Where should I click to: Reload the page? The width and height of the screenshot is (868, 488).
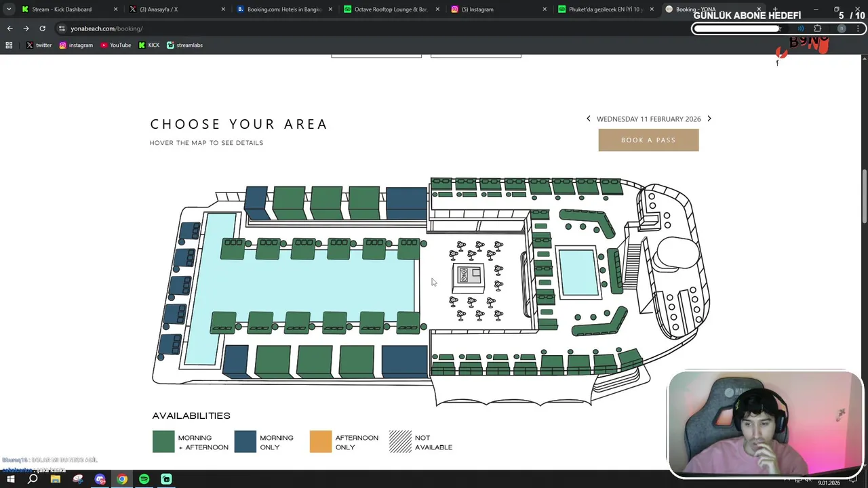(42, 28)
